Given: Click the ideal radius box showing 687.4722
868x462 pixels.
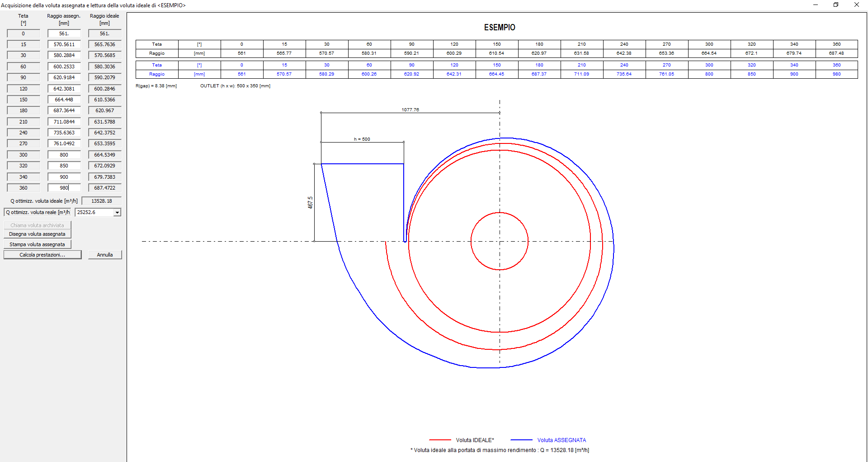Looking at the screenshot, I should [104, 188].
